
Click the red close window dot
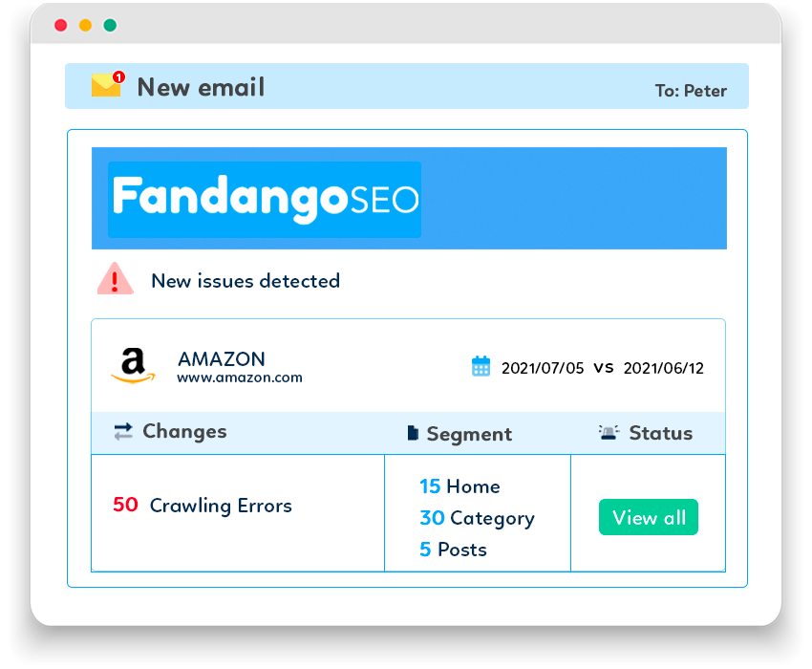tap(60, 25)
